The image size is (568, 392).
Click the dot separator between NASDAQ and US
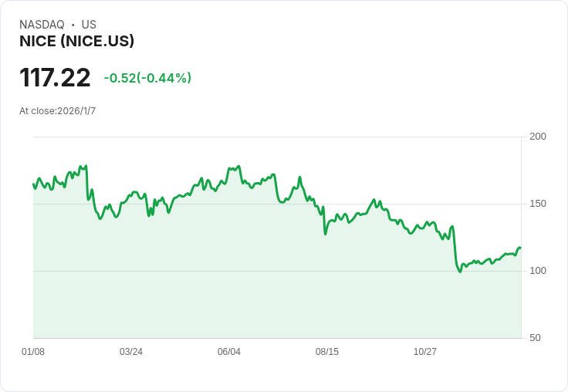(x=73, y=25)
